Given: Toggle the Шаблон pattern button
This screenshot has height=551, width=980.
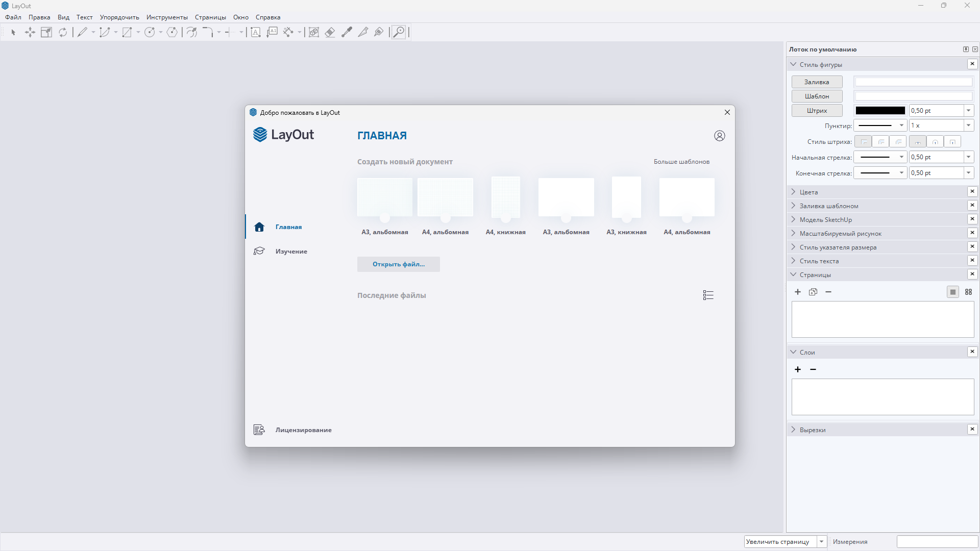Looking at the screenshot, I should point(817,96).
